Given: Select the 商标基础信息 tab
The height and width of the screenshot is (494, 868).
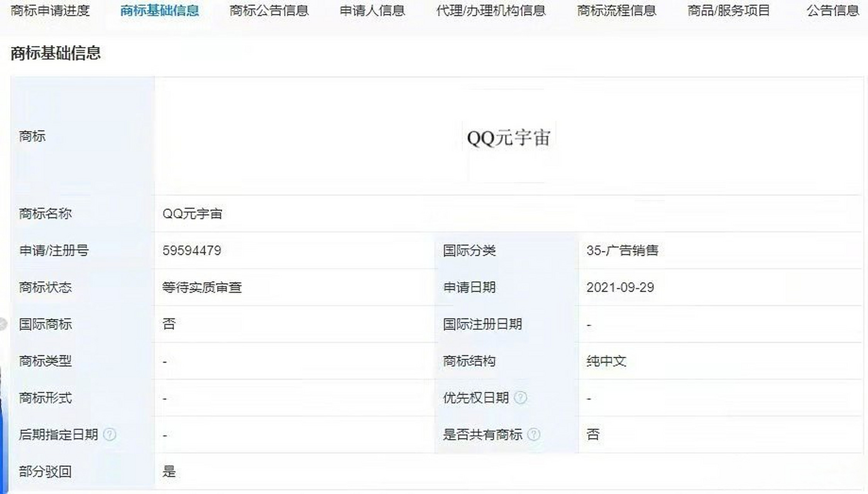Looking at the screenshot, I should coord(160,11).
